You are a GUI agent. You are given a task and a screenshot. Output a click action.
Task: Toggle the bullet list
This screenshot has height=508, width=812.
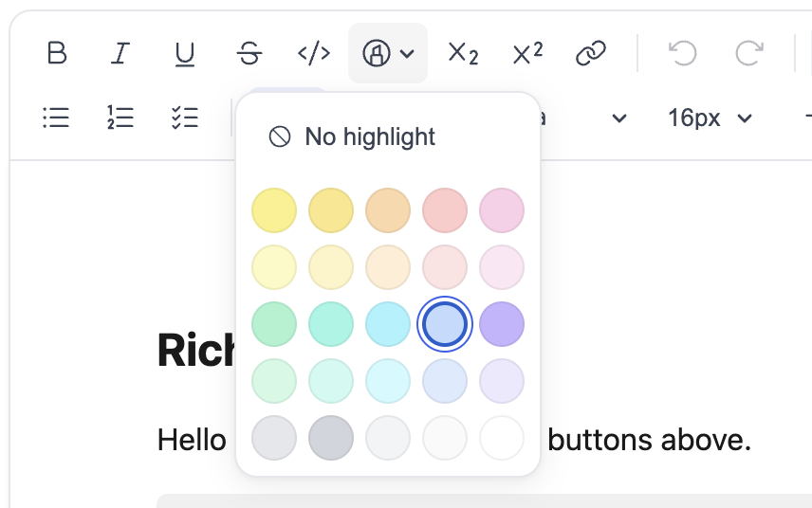coord(57,118)
